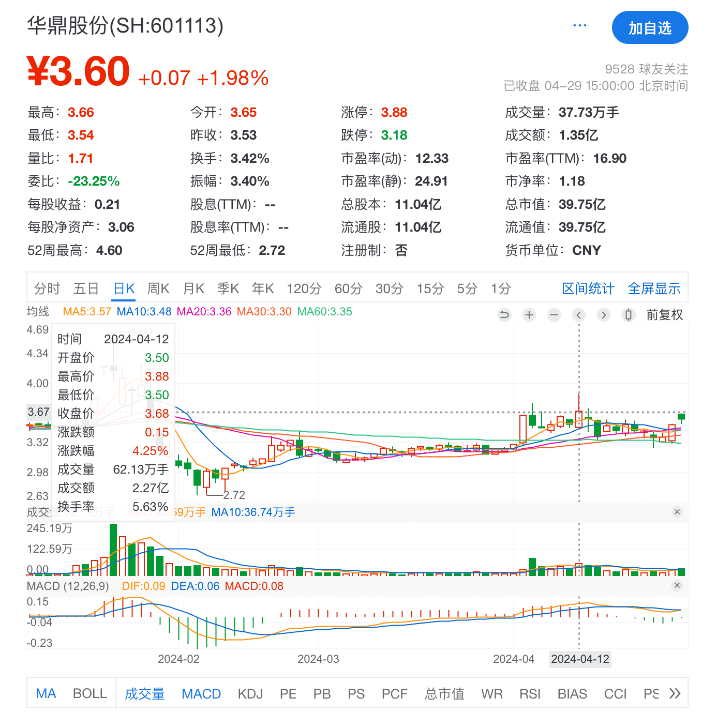Toggle the 成交量 volume indicator

click(145, 694)
